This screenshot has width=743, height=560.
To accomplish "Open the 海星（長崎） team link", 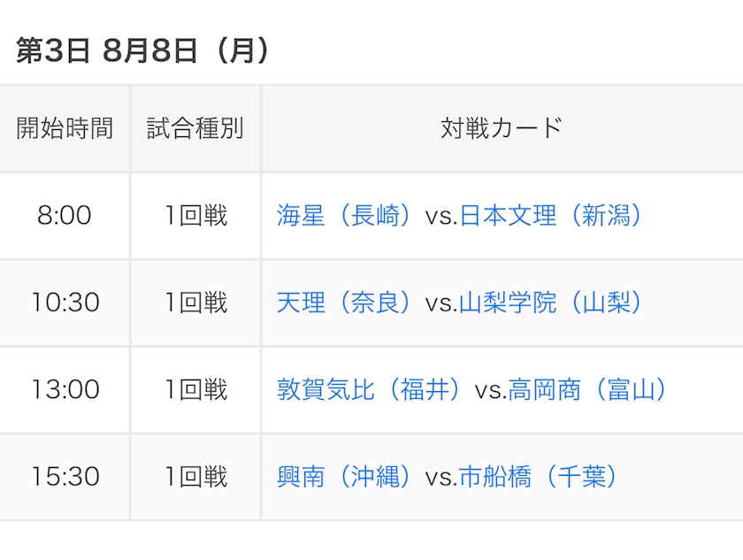I will pyautogui.click(x=344, y=216).
